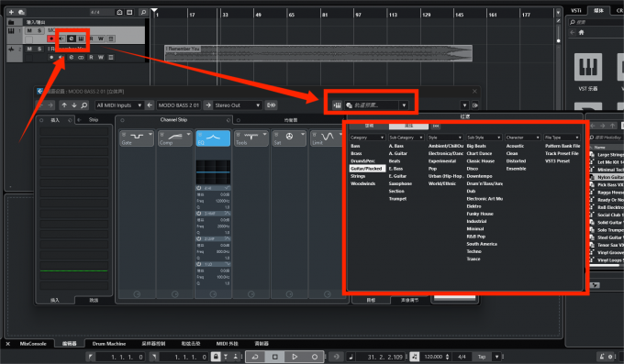Image resolution: width=624 pixels, height=364 pixels.
Task: Click Channel Strip section header
Action: point(174,120)
